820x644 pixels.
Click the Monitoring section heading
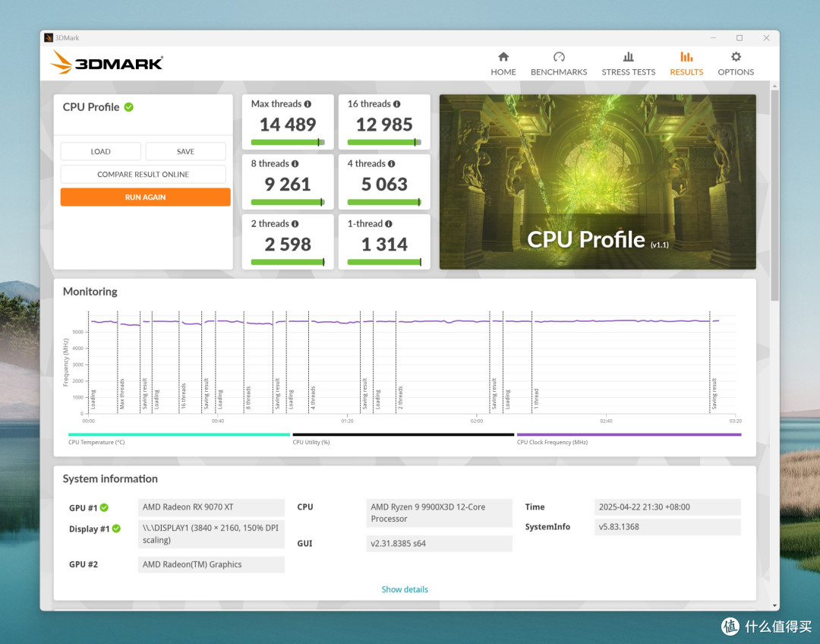(x=90, y=292)
